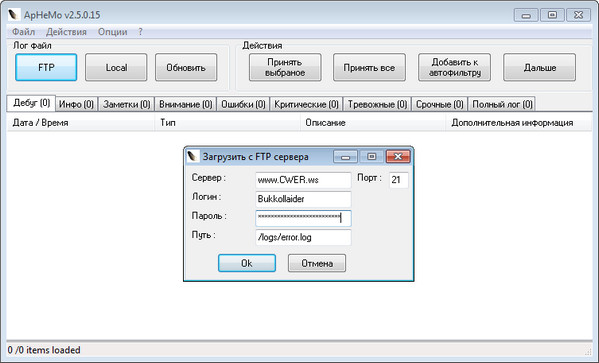
Task: Click the Обновить button
Action: [x=186, y=67]
